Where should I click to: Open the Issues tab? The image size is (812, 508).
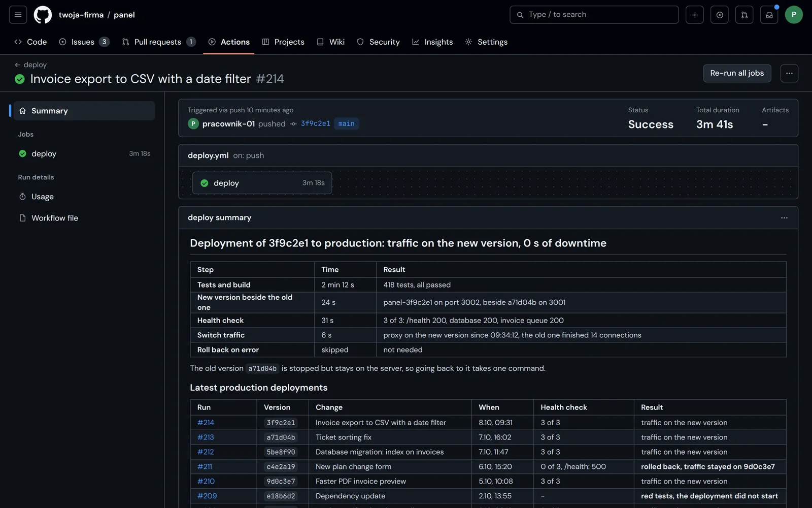[x=84, y=42]
